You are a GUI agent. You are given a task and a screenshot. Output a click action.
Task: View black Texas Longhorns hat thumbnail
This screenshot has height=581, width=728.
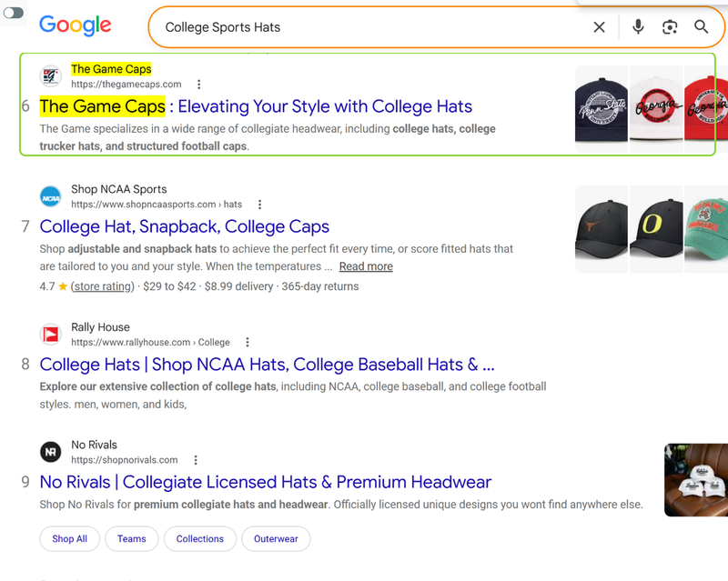[x=602, y=229]
